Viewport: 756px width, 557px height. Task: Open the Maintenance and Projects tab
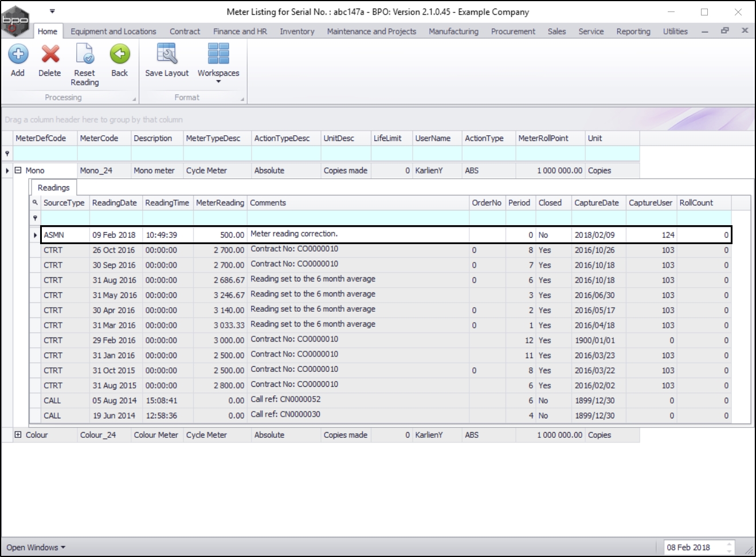[371, 32]
